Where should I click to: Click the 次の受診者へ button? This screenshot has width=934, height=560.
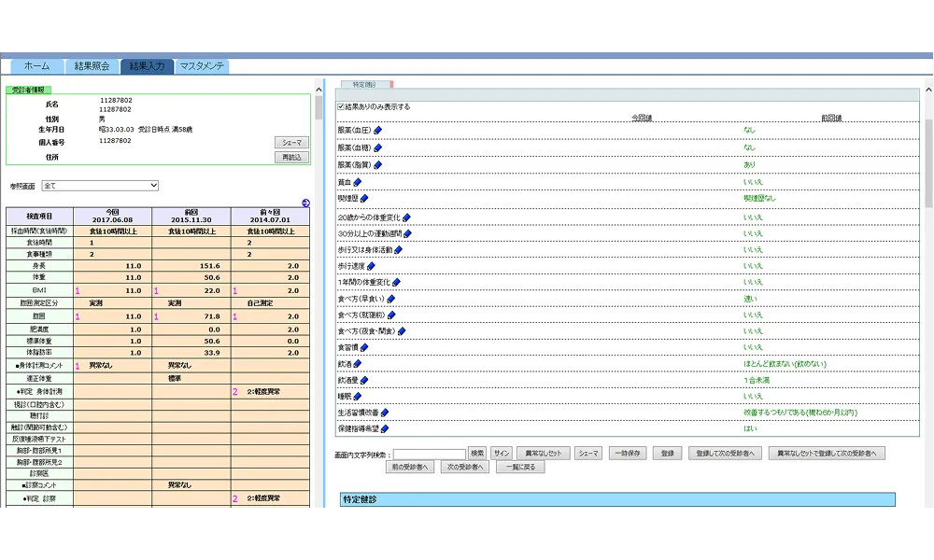[465, 468]
